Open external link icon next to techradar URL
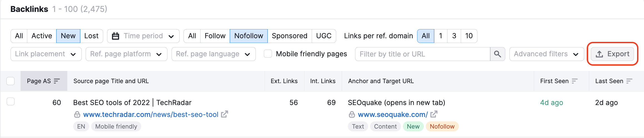The height and width of the screenshot is (138, 644). tap(224, 114)
